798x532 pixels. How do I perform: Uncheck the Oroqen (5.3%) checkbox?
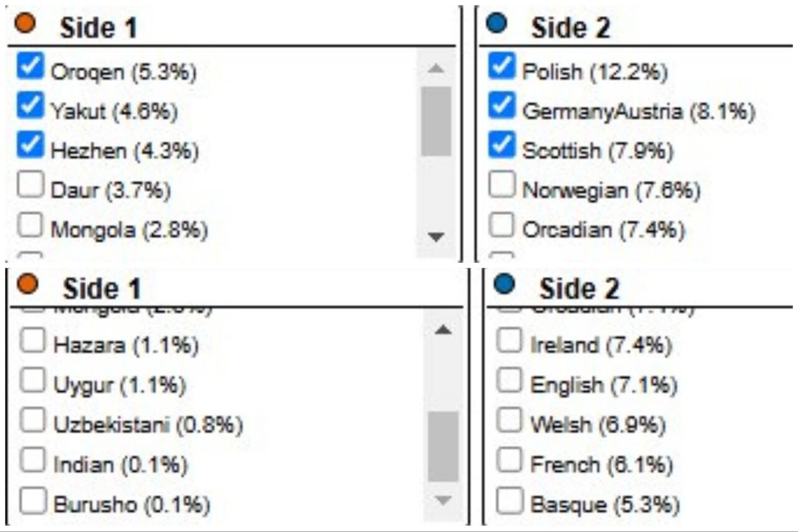[30, 66]
